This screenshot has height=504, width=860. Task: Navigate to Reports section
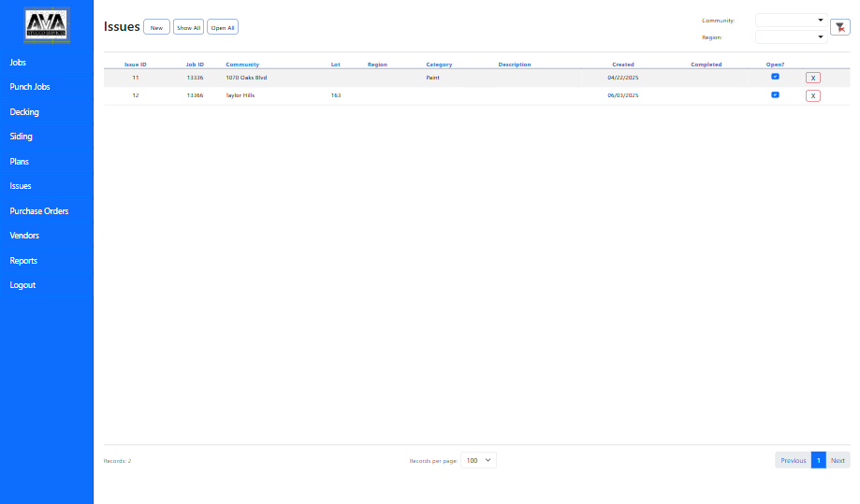point(23,261)
